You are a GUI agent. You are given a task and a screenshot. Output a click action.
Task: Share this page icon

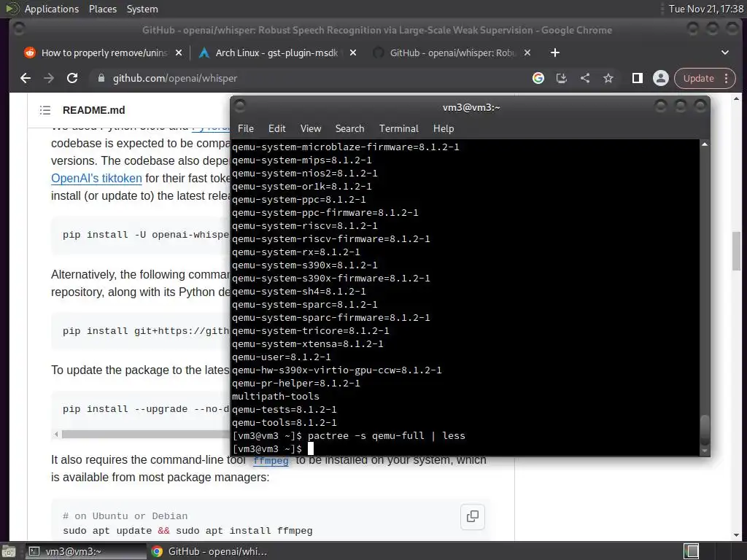point(585,78)
